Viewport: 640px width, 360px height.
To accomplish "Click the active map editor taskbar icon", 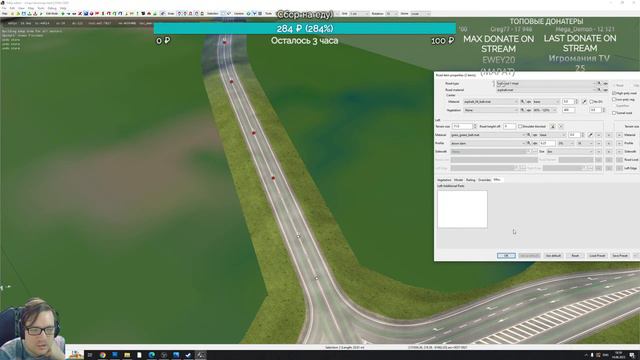I will point(200,355).
